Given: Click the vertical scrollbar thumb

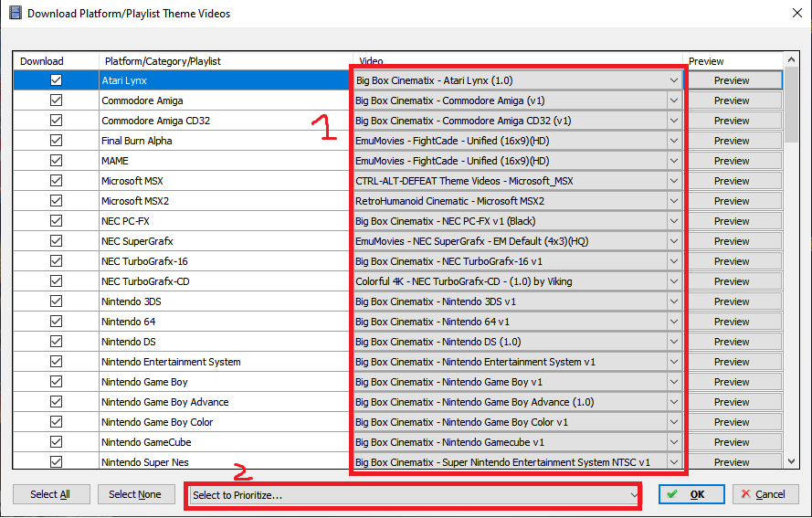Looking at the screenshot, I should point(791,105).
